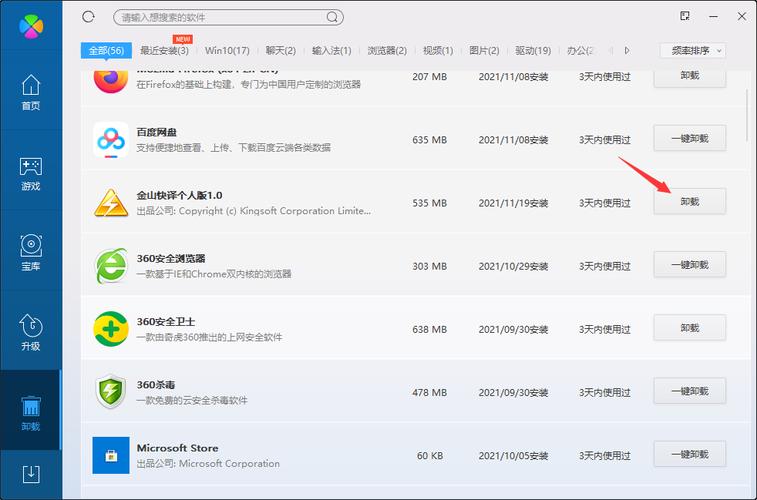Image resolution: width=757 pixels, height=500 pixels.
Task: Click the 360安全浏览器 app icon
Action: (x=111, y=266)
